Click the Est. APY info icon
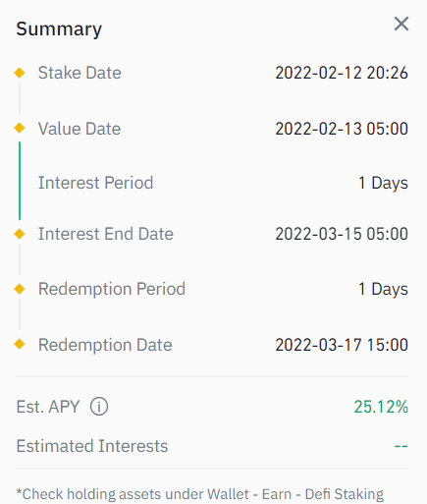This screenshot has height=504, width=427. pyautogui.click(x=99, y=407)
